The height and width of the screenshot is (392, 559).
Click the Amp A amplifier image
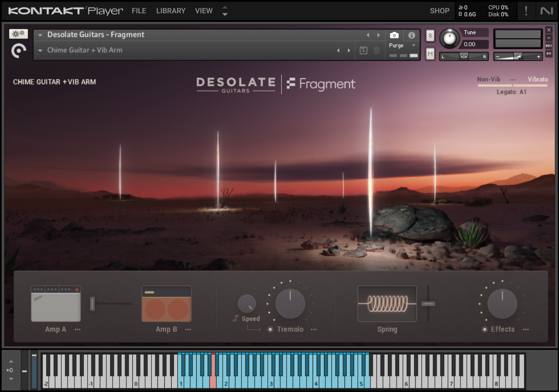click(56, 304)
